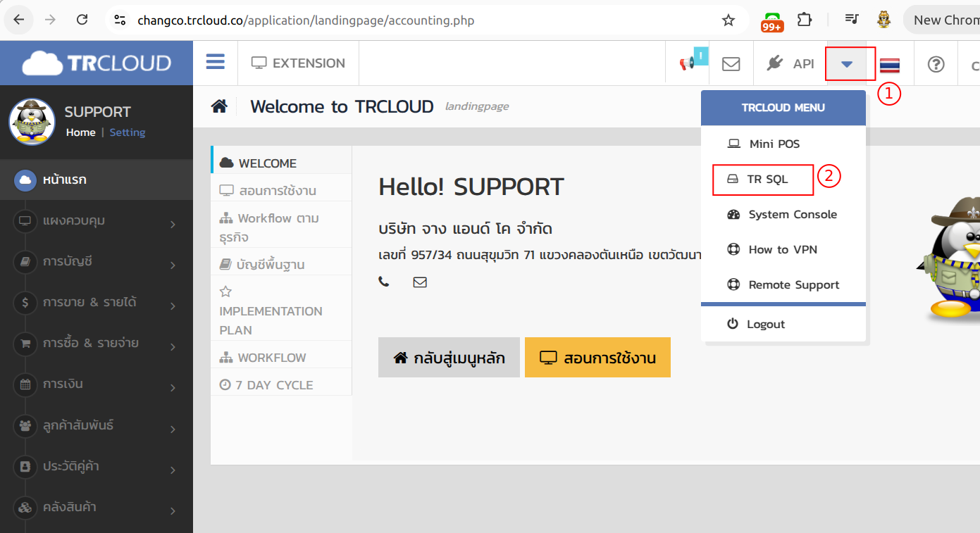Open How to VPN menu entry

pyautogui.click(x=783, y=249)
